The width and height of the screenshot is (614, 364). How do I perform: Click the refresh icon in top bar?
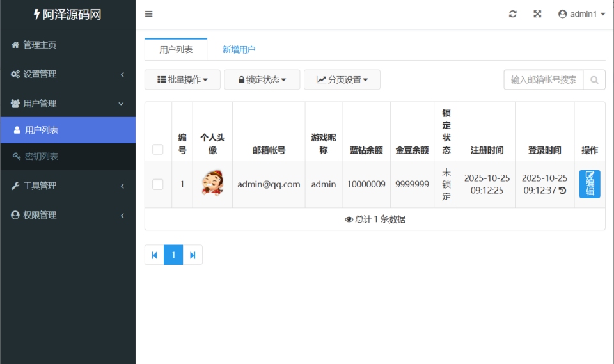(x=512, y=14)
